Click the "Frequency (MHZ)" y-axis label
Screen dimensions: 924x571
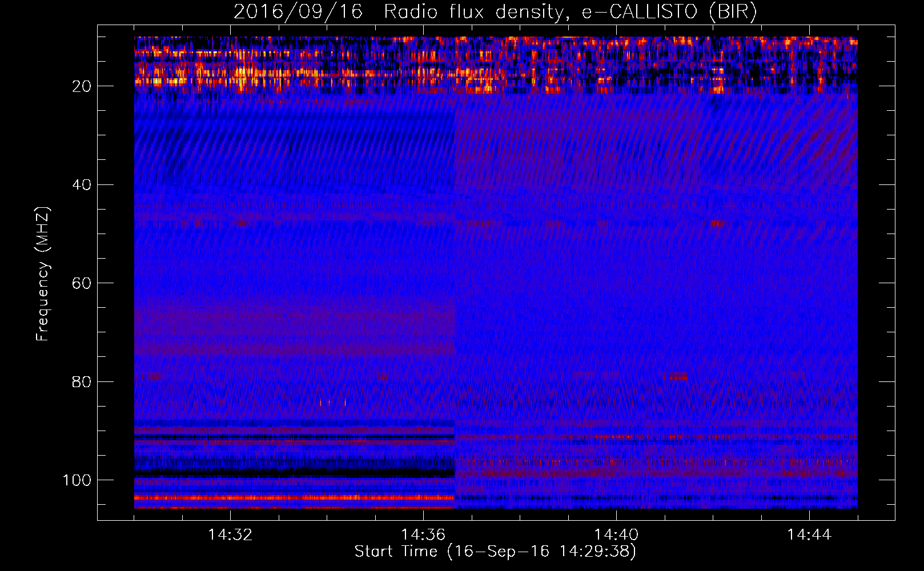tap(43, 274)
